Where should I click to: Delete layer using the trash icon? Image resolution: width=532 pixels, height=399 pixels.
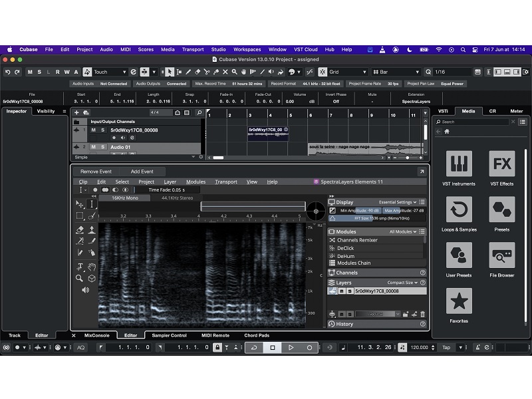422,314
